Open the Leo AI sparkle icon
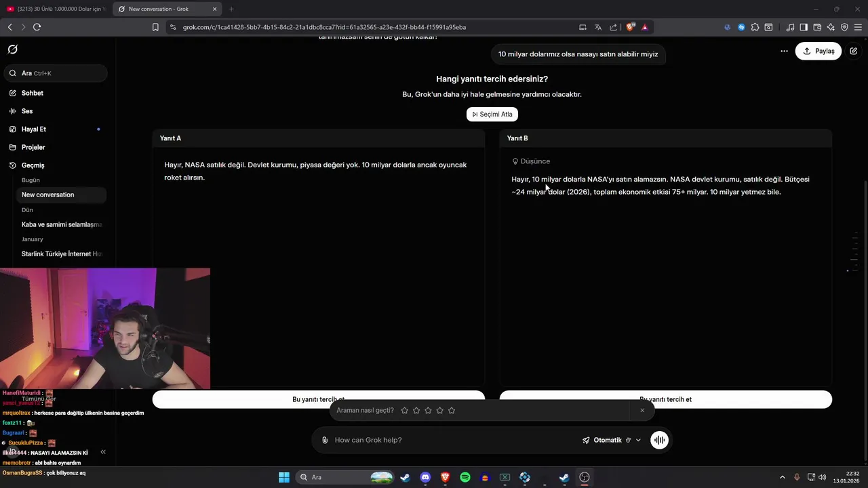Image resolution: width=868 pixels, height=488 pixels. 831,27
